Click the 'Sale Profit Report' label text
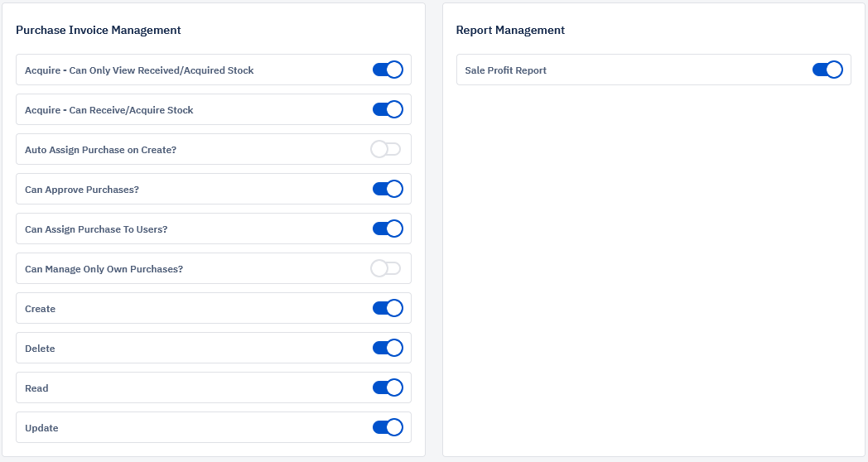This screenshot has height=462, width=868. click(x=505, y=70)
